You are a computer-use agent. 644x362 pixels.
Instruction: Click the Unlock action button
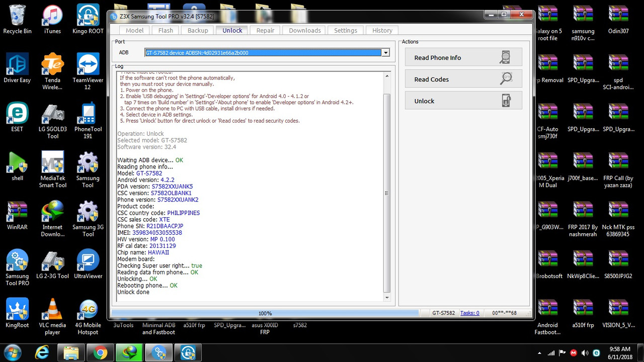coord(463,101)
